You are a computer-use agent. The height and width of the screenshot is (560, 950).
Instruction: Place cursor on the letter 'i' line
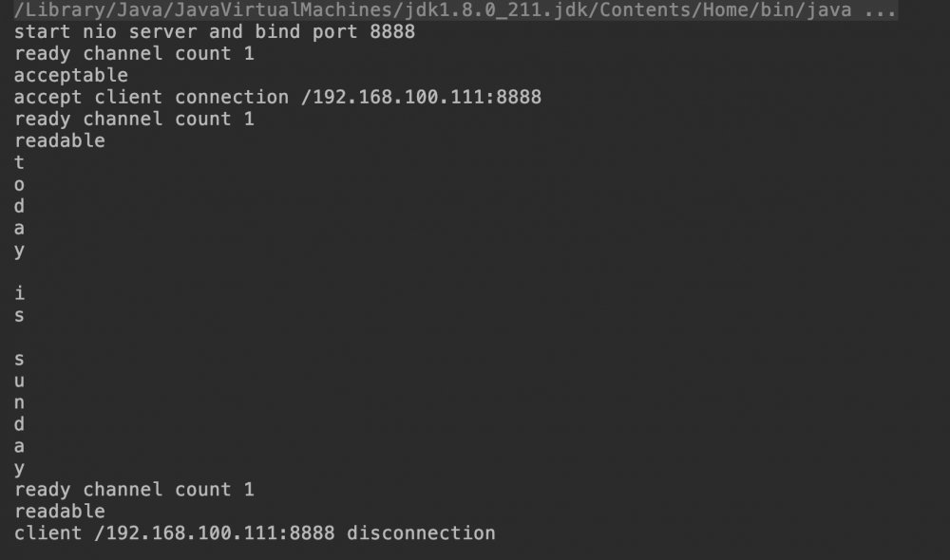click(19, 294)
